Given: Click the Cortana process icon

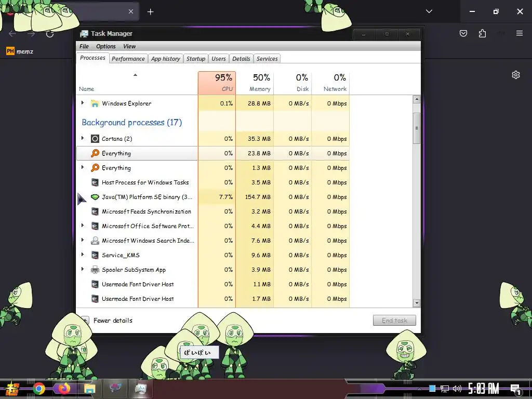Looking at the screenshot, I should (x=95, y=139).
